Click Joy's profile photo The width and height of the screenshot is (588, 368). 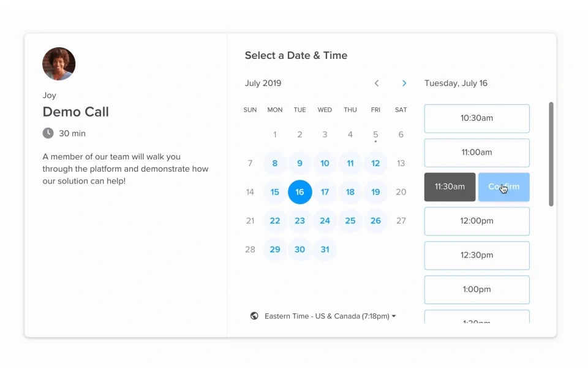click(x=59, y=64)
